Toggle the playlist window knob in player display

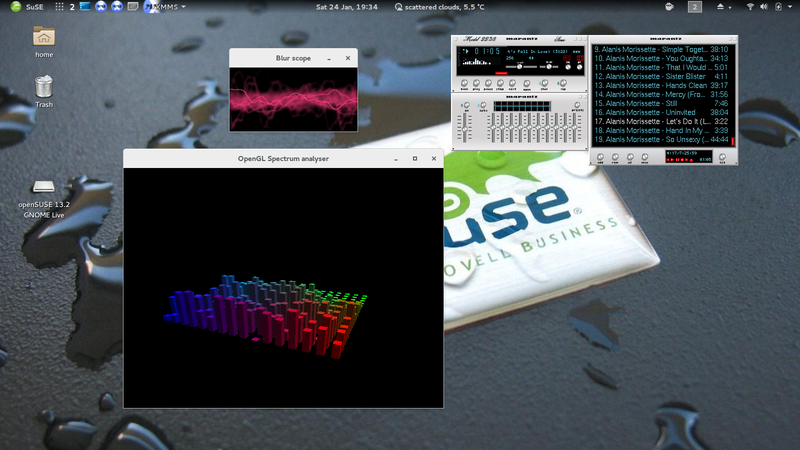580,67
